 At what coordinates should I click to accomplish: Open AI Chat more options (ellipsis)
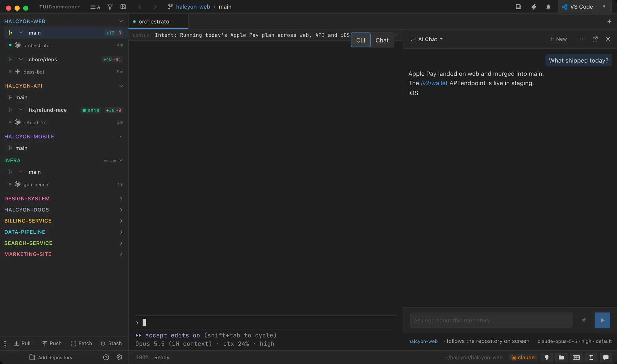[x=580, y=39]
